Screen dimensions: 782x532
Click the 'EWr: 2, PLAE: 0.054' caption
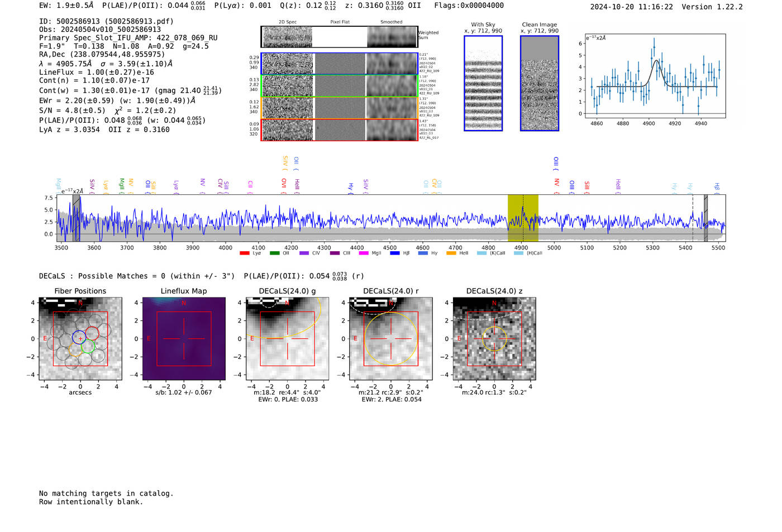tap(391, 400)
